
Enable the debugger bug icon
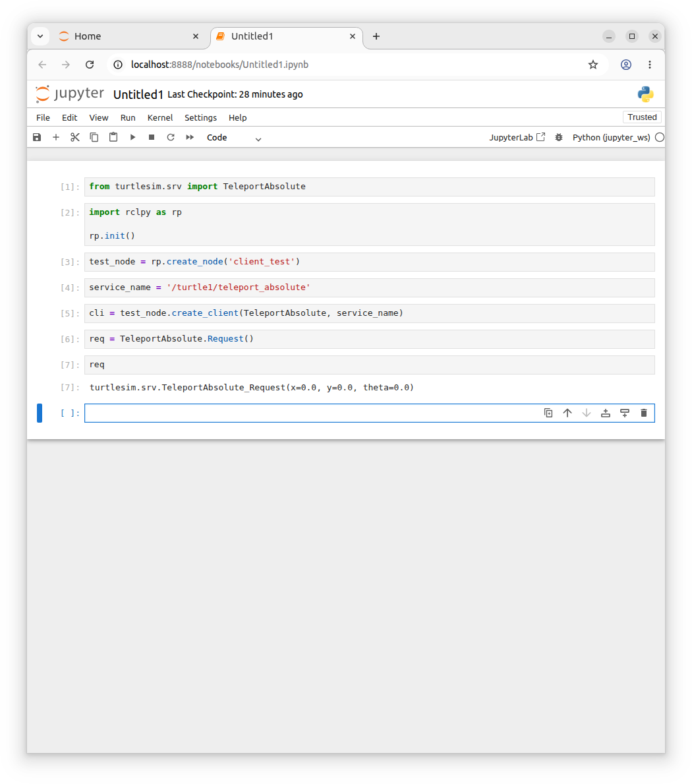(559, 137)
